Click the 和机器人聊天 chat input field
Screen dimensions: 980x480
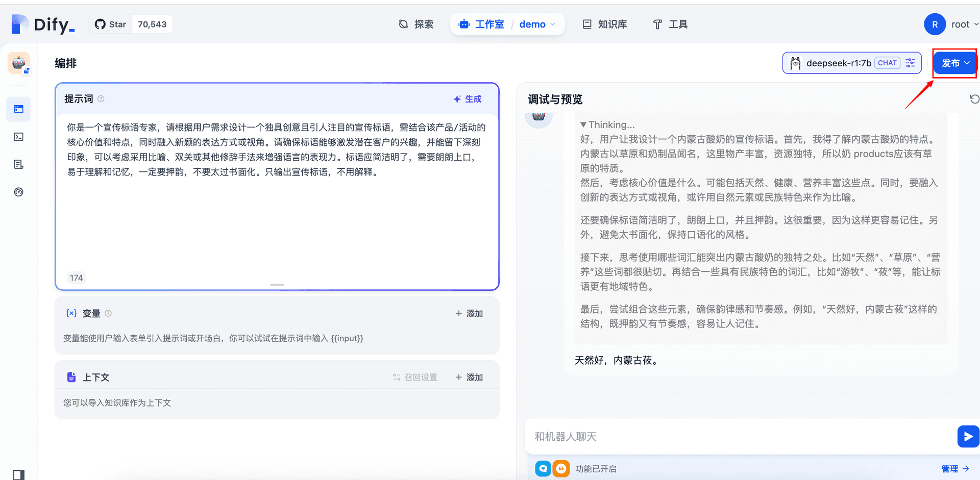coord(741,437)
